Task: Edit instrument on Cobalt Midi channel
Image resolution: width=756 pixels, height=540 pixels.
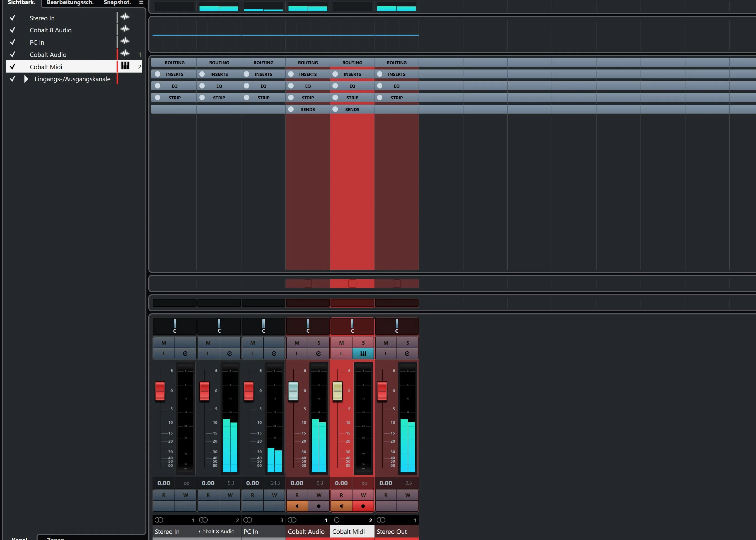Action: (363, 354)
